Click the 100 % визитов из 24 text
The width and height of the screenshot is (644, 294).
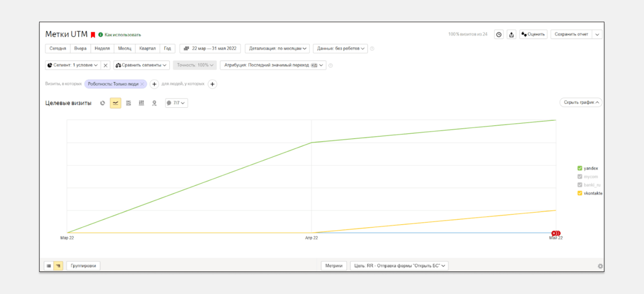[x=468, y=35]
